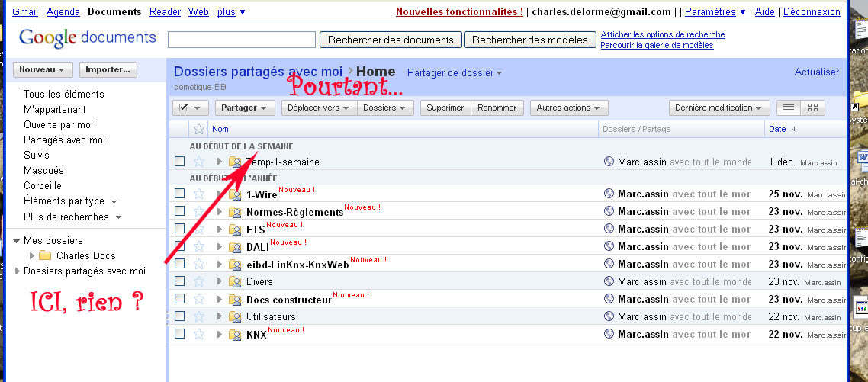Click Rechercher des documents button
This screenshot has width=868, height=382.
click(x=391, y=40)
